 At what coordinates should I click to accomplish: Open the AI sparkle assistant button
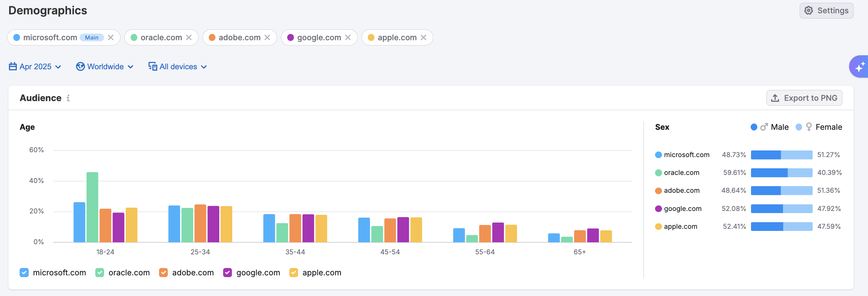(860, 66)
